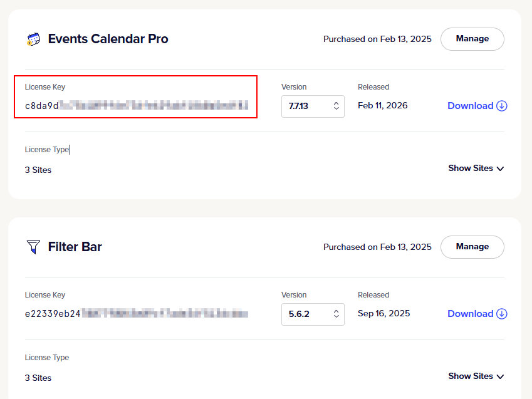532x399 pixels.
Task: Click the Feb 11, 2026 release date
Action: pyautogui.click(x=382, y=105)
